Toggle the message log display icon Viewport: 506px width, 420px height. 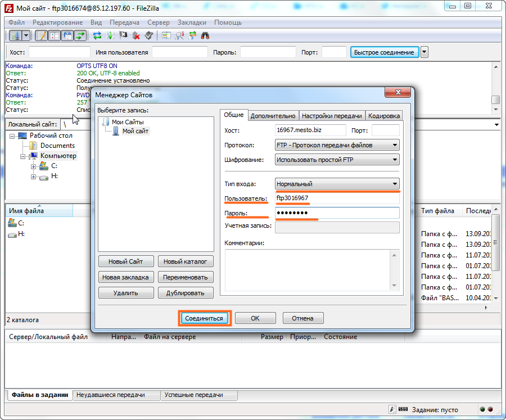pyautogui.click(x=42, y=35)
